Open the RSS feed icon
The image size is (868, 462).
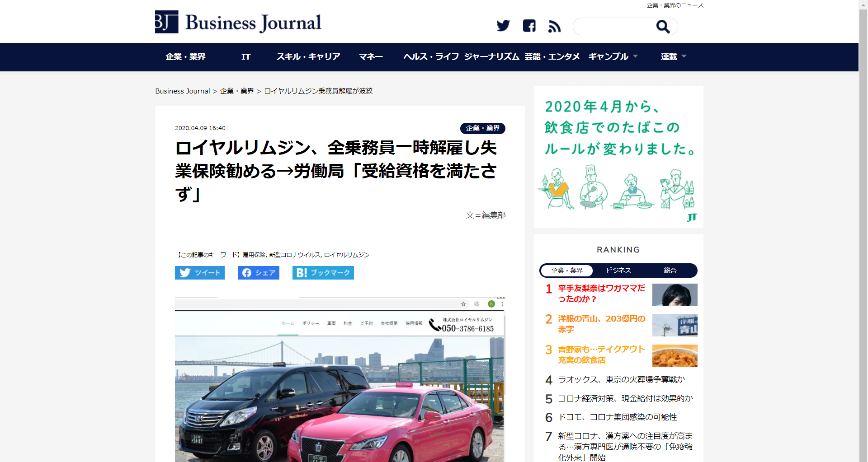[x=554, y=27]
